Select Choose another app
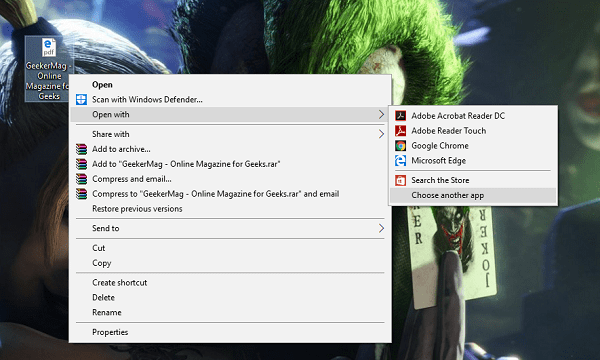 point(473,195)
